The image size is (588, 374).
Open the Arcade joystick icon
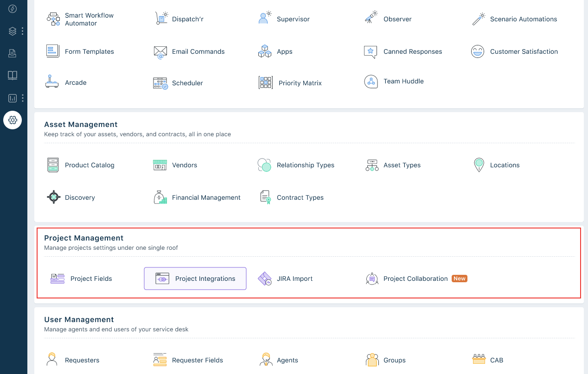pos(52,82)
